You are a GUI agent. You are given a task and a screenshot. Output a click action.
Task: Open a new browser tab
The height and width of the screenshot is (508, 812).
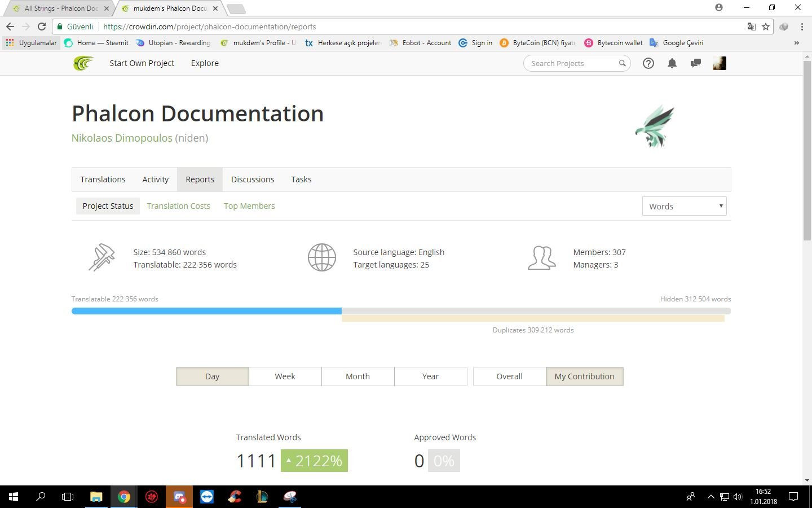coord(236,8)
